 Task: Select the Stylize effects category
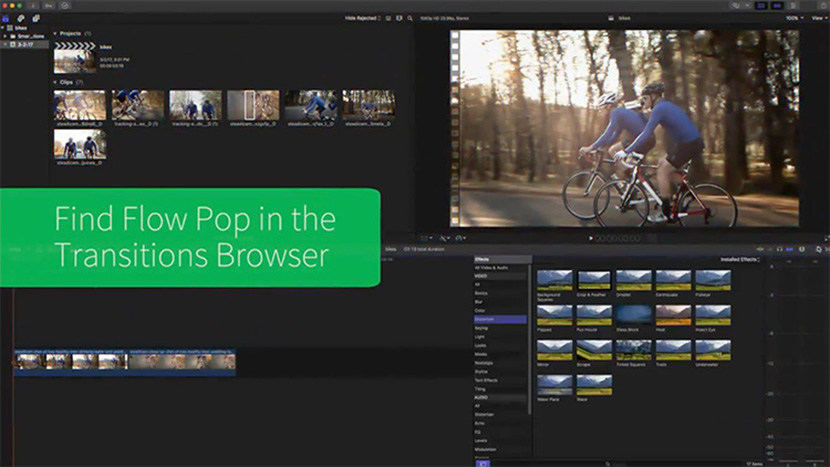(x=501, y=372)
